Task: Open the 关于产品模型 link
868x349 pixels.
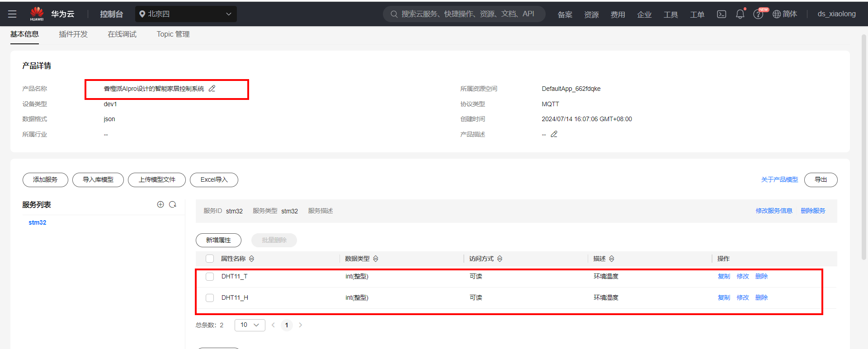Action: tap(779, 179)
